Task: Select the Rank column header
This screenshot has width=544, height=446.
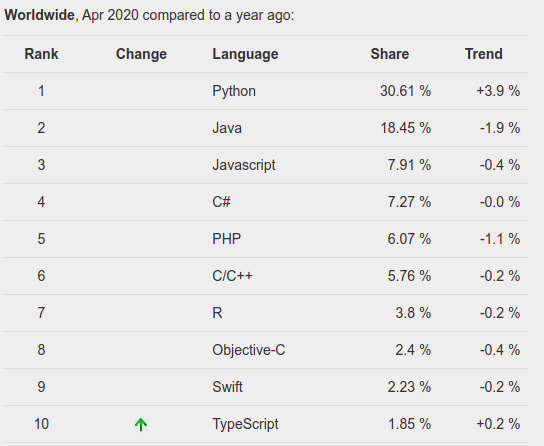Action: [41, 54]
